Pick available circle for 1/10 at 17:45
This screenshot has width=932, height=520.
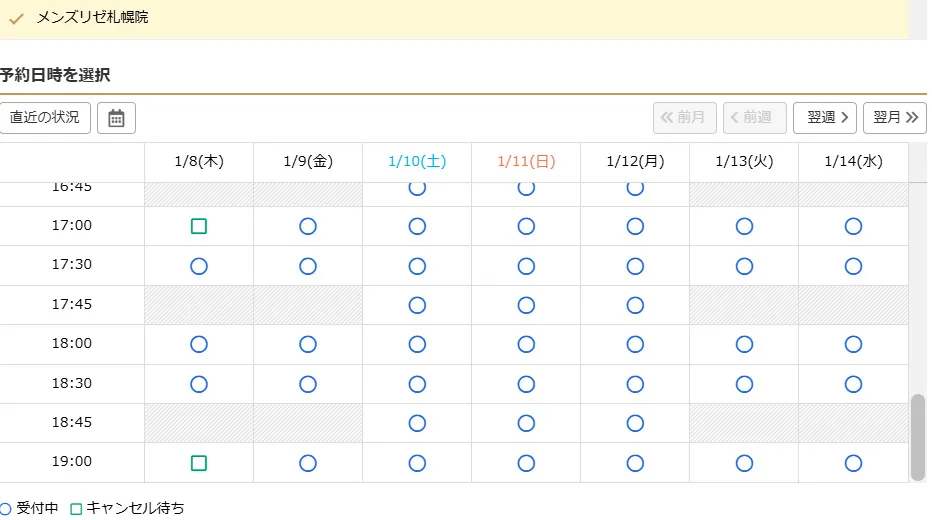[417, 305]
